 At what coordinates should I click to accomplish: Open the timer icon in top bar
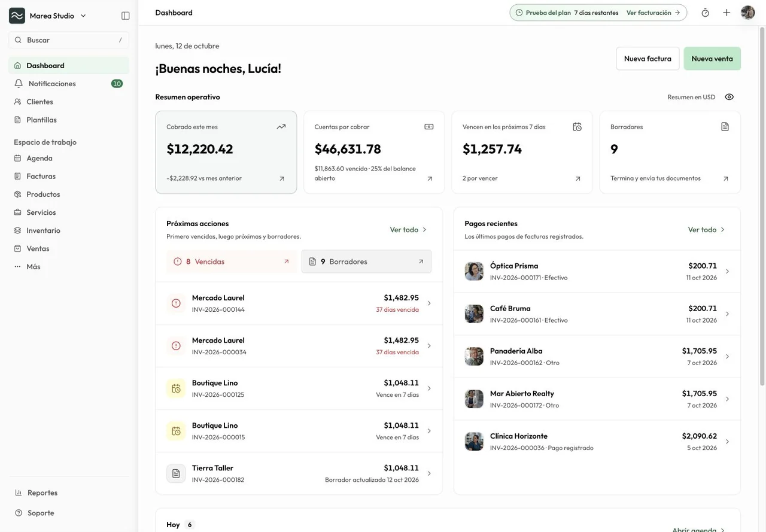click(x=706, y=13)
